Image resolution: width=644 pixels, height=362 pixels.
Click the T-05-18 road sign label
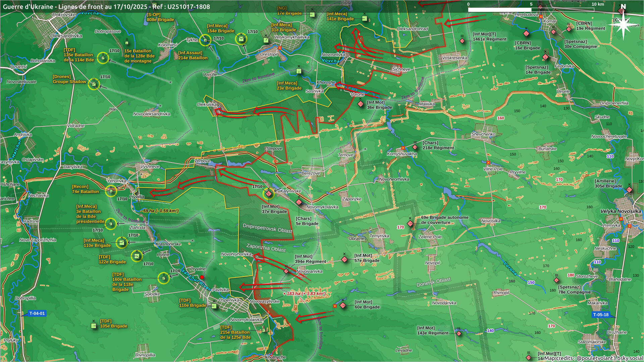(x=600, y=314)
